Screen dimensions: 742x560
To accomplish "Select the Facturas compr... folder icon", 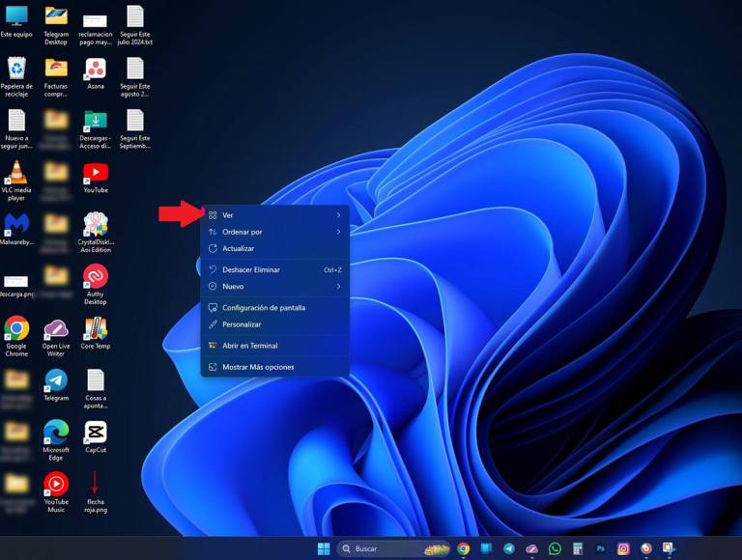I will (56, 76).
